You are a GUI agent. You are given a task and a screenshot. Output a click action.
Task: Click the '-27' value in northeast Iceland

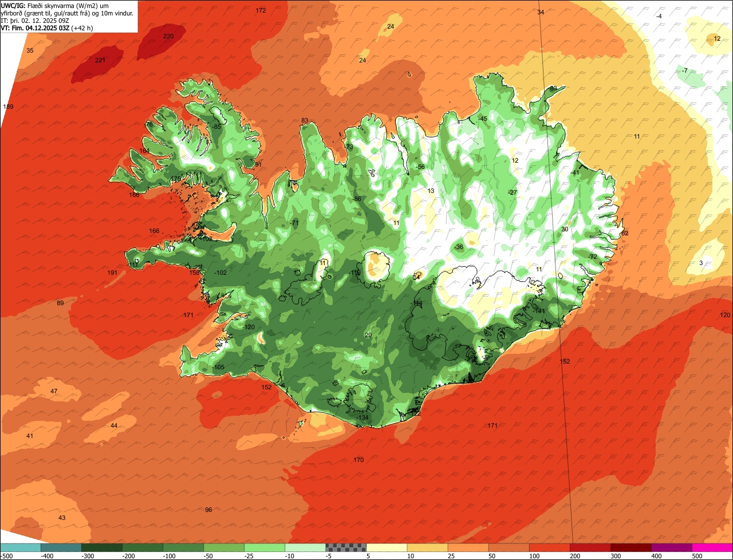coord(513,192)
